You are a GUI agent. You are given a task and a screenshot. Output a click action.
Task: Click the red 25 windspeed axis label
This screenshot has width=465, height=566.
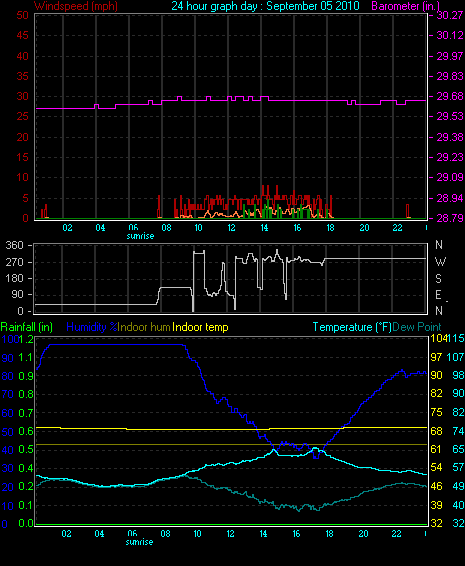pos(22,116)
